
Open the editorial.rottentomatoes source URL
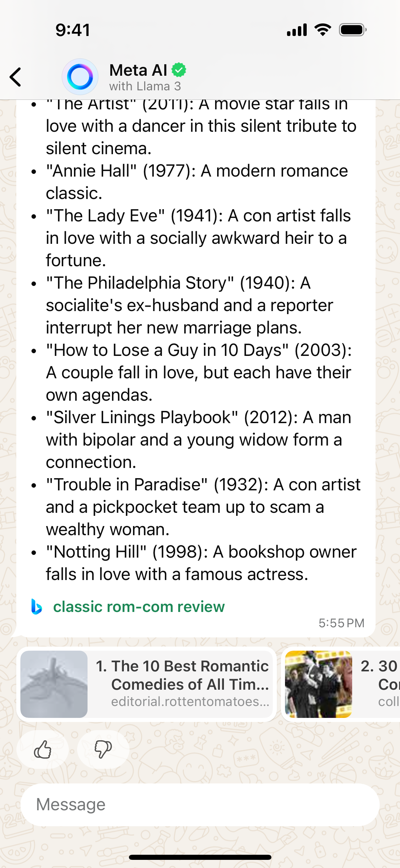pos(190,702)
